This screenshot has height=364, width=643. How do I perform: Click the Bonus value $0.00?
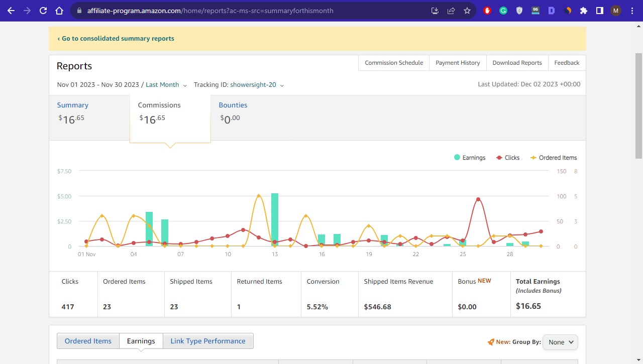tap(467, 307)
